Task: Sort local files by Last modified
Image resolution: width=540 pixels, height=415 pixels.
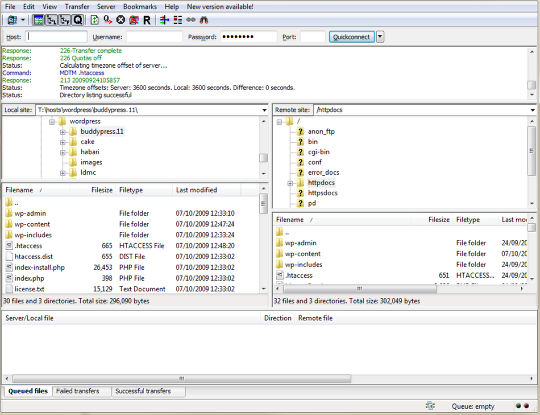Action: point(196,190)
